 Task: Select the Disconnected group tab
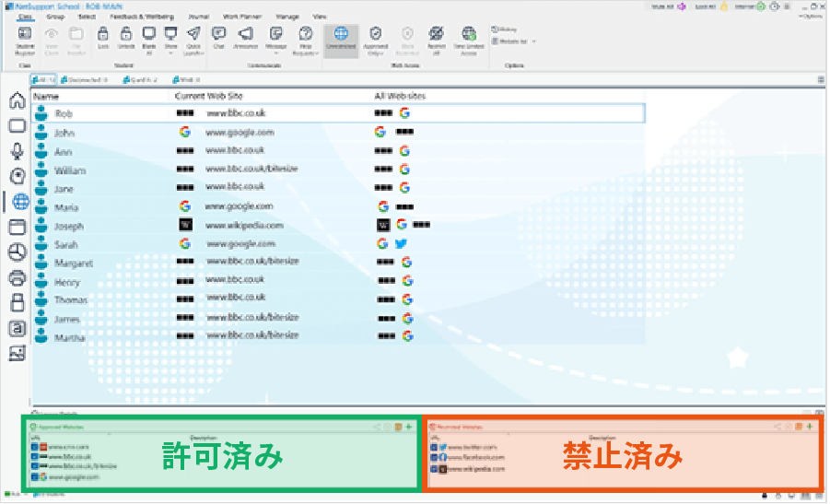click(x=85, y=80)
